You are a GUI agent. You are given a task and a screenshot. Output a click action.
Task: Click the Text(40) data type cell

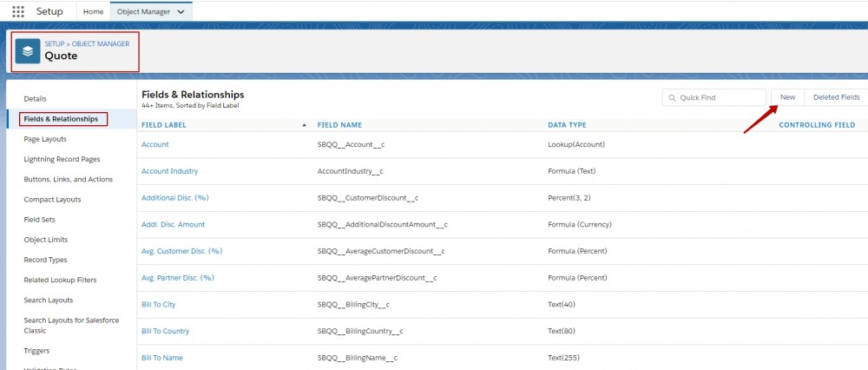click(x=562, y=305)
